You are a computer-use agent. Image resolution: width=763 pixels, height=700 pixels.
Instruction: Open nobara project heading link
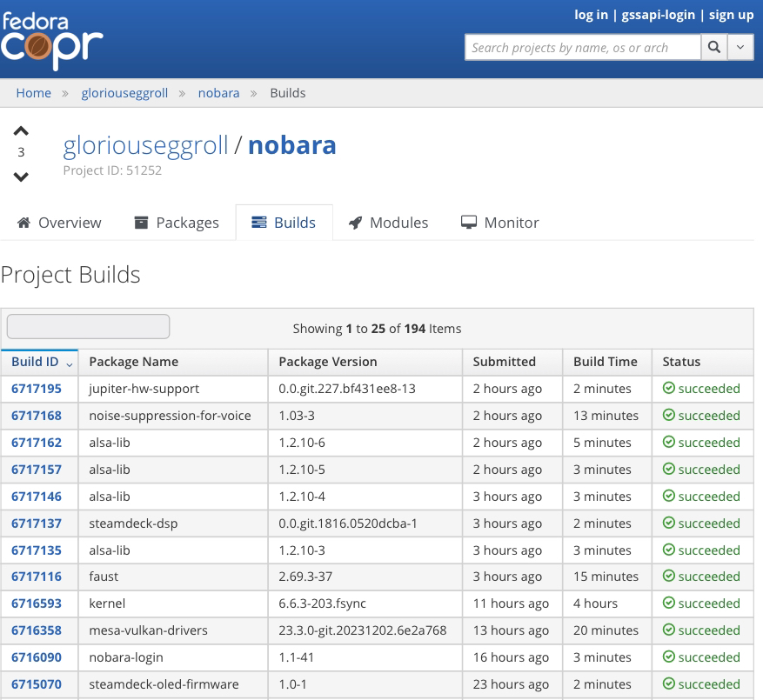tap(292, 145)
